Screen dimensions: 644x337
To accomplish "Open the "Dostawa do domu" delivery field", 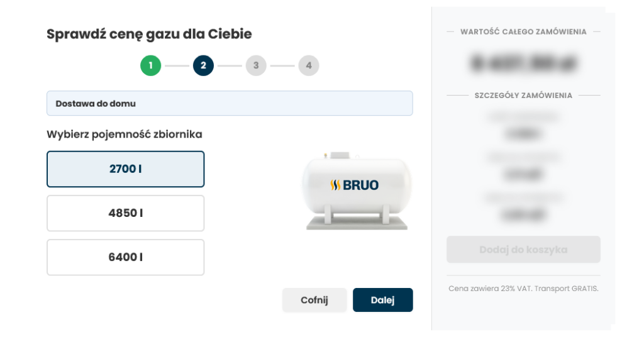I will 230,103.
